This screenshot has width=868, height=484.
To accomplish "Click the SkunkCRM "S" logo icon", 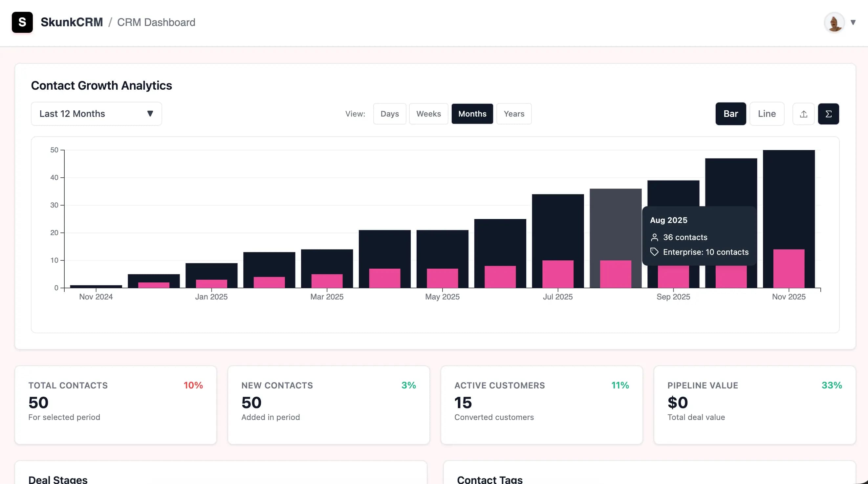I will [22, 22].
